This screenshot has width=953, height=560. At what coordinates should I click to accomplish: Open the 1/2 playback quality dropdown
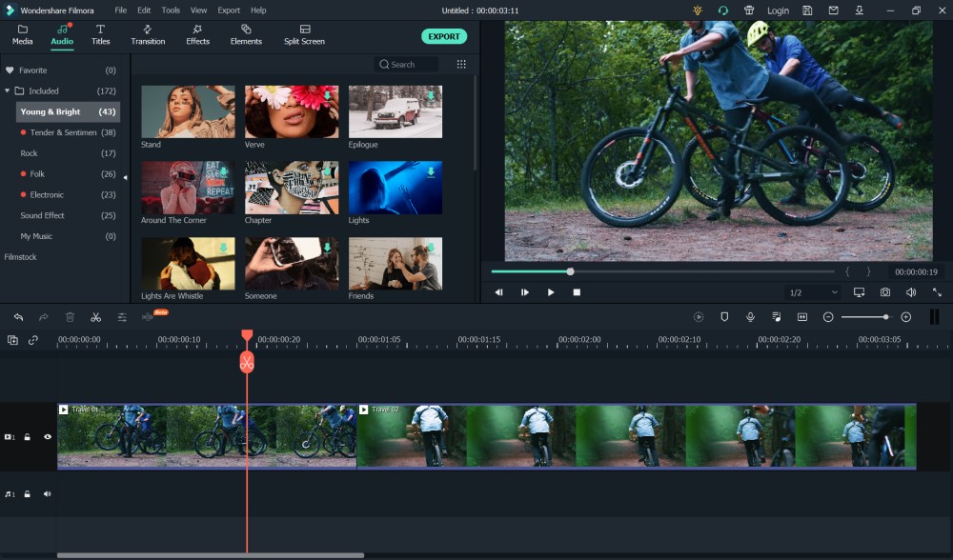tap(812, 291)
